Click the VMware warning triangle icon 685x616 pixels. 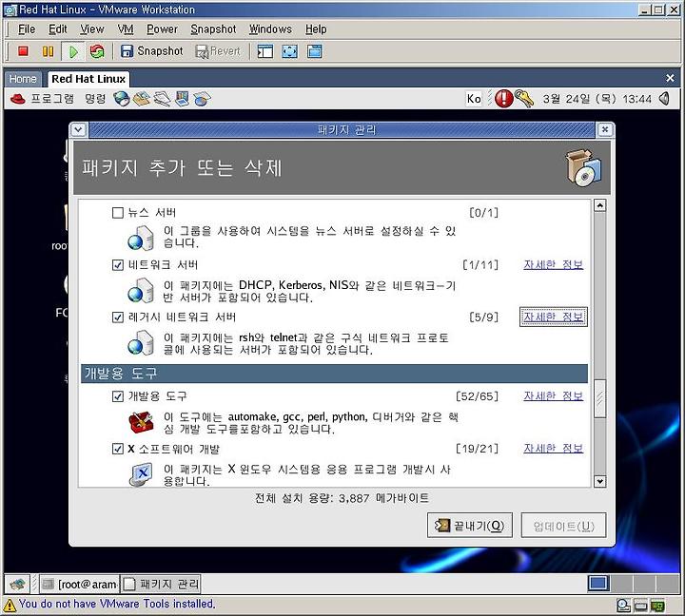[10, 605]
